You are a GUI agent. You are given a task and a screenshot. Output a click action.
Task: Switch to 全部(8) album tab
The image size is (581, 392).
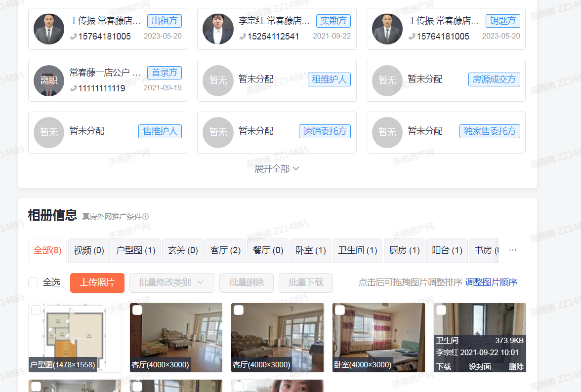click(47, 251)
